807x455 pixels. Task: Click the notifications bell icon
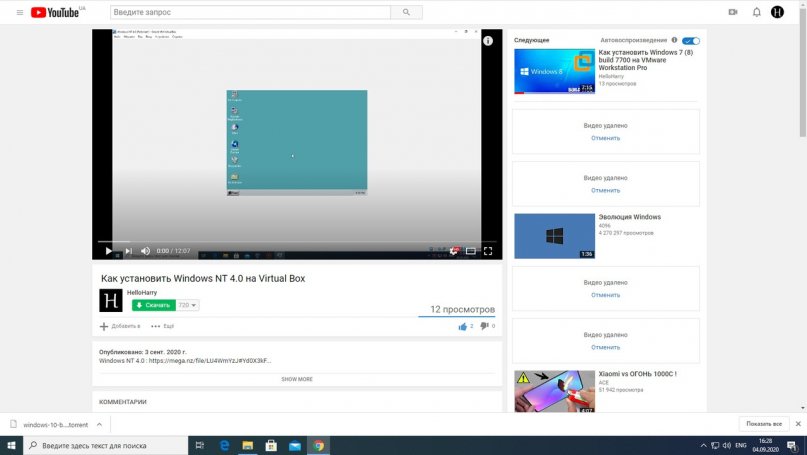coord(756,12)
